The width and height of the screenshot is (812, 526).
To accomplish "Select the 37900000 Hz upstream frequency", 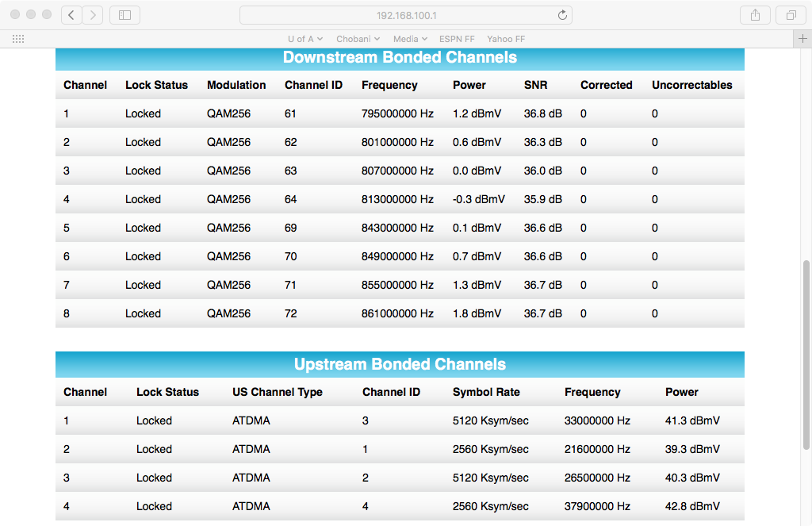I will [x=597, y=506].
